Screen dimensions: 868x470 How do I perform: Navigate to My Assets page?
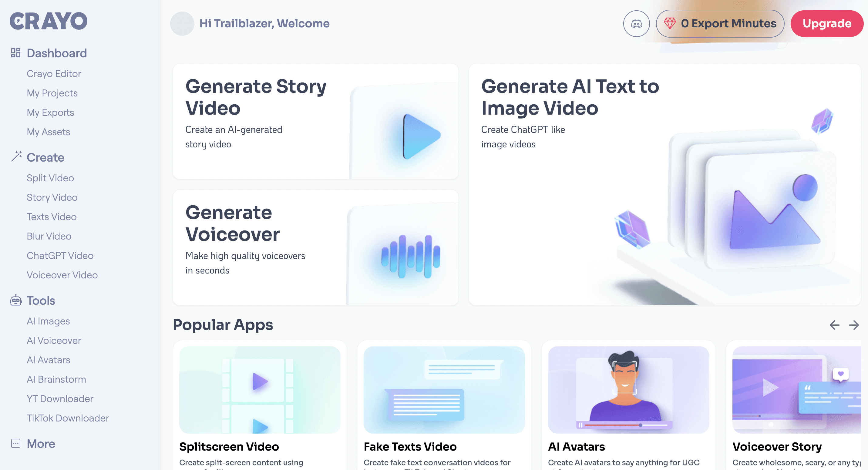[x=48, y=132]
